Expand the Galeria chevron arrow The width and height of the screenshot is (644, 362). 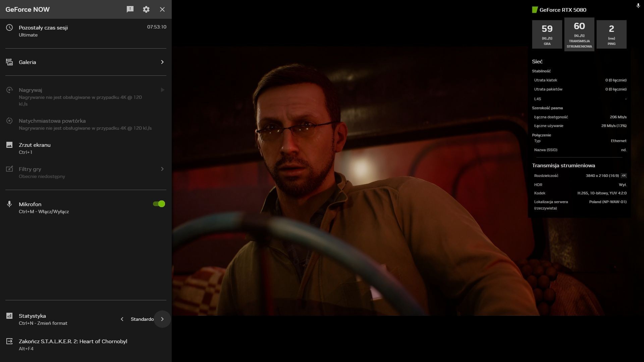tap(162, 62)
